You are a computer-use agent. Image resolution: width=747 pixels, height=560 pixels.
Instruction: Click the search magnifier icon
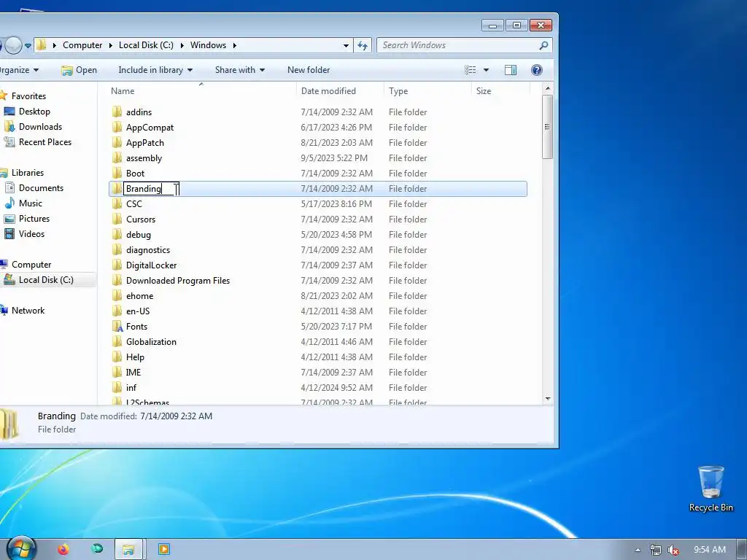tap(543, 45)
